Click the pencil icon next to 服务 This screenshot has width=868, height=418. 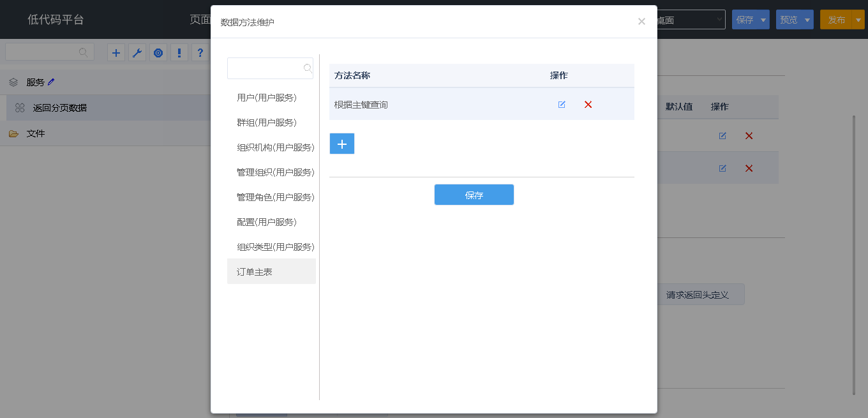click(52, 82)
